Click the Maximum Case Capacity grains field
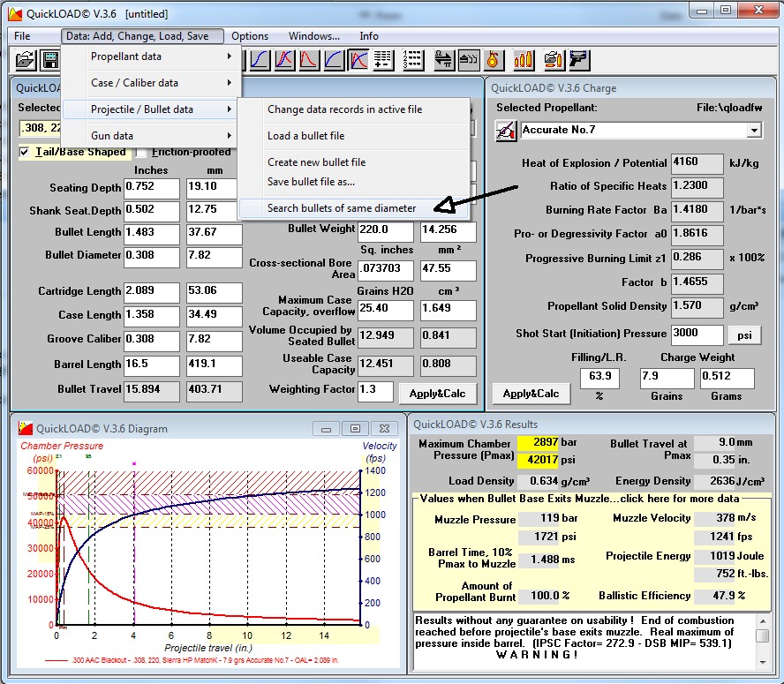This screenshot has width=784, height=684. tap(386, 311)
